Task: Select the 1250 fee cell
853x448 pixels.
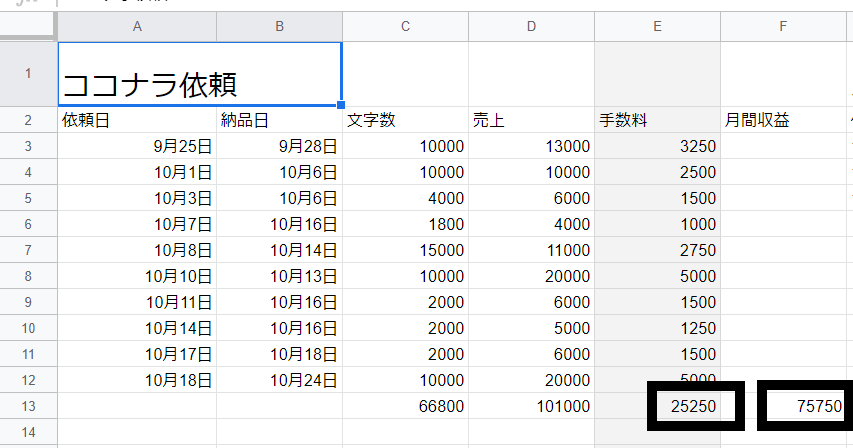Action: [657, 328]
